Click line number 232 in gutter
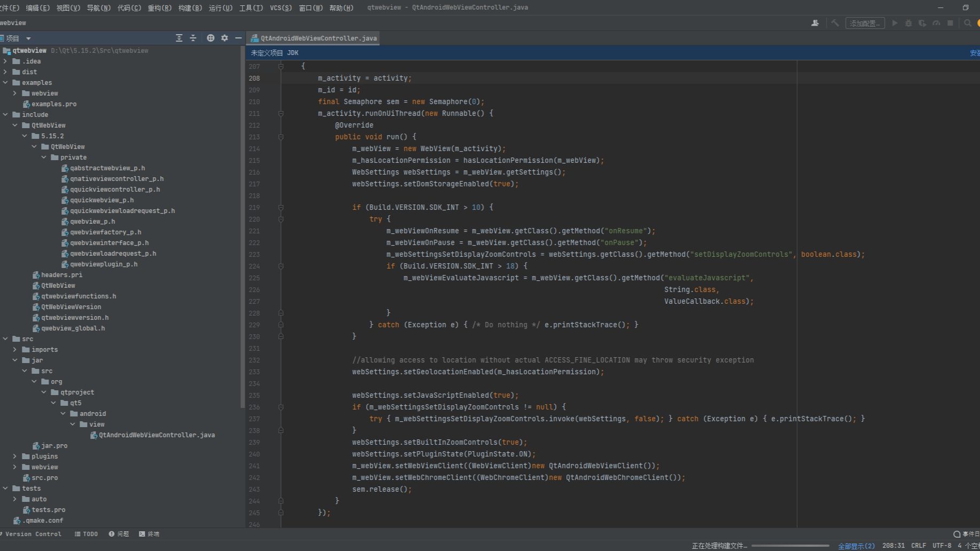Viewport: 980px width, 551px height. click(x=254, y=360)
